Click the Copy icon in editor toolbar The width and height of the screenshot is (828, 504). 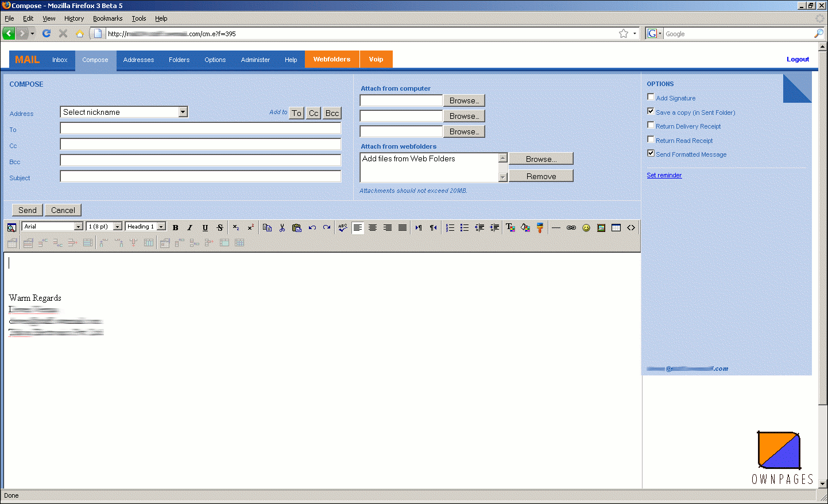tap(267, 228)
